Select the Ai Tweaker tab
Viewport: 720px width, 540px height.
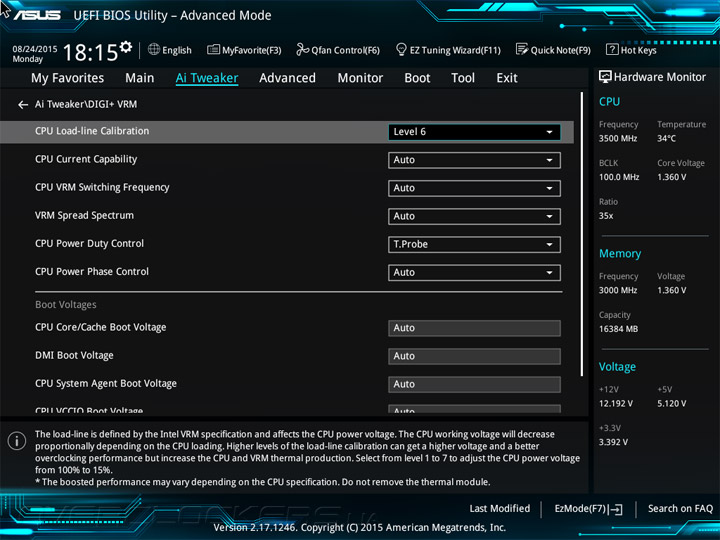(x=207, y=78)
